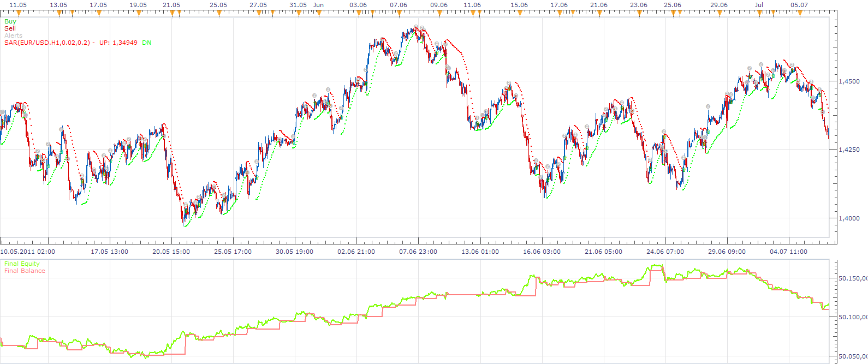Select the orange marker under Jul

click(x=759, y=13)
